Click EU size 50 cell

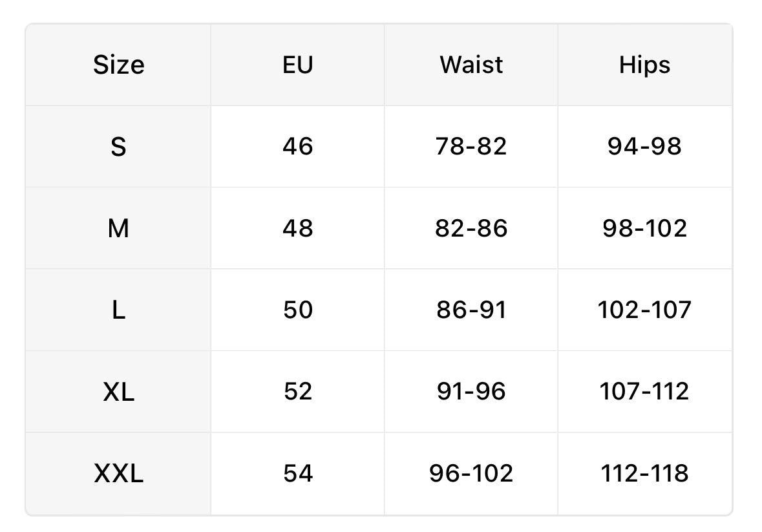pos(297,310)
